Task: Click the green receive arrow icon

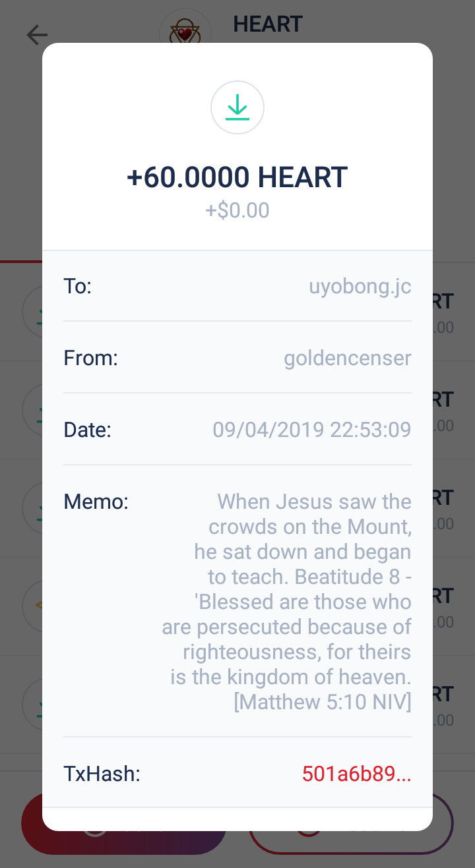Action: (237, 107)
